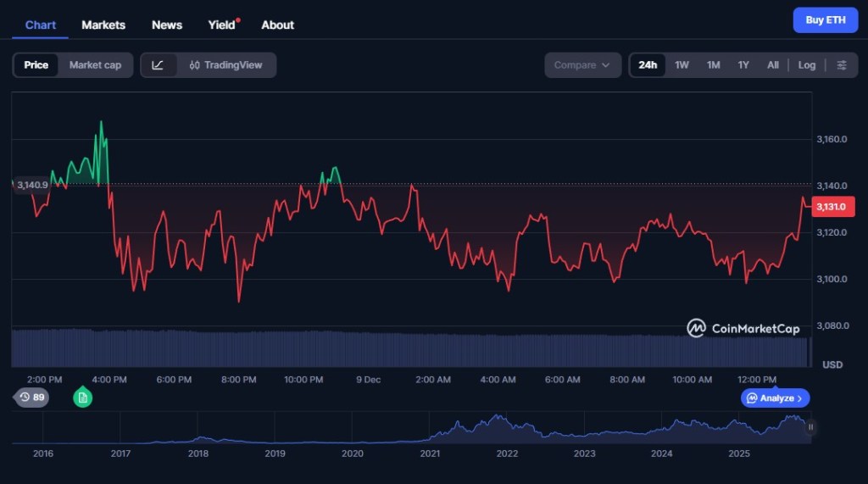Toggle Log scale on chart
This screenshot has height=484, width=868.
pyautogui.click(x=807, y=65)
